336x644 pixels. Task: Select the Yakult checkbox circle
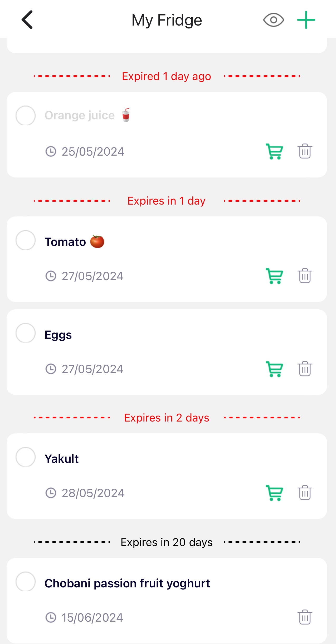26,457
